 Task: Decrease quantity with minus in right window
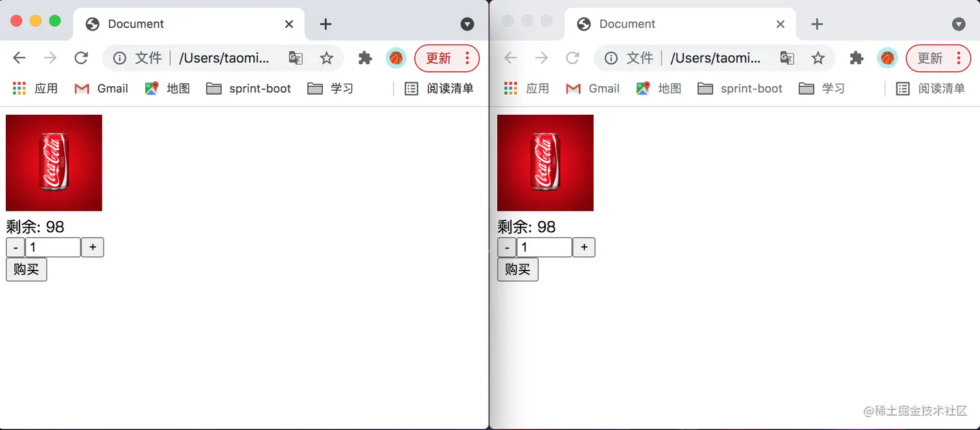[507, 247]
